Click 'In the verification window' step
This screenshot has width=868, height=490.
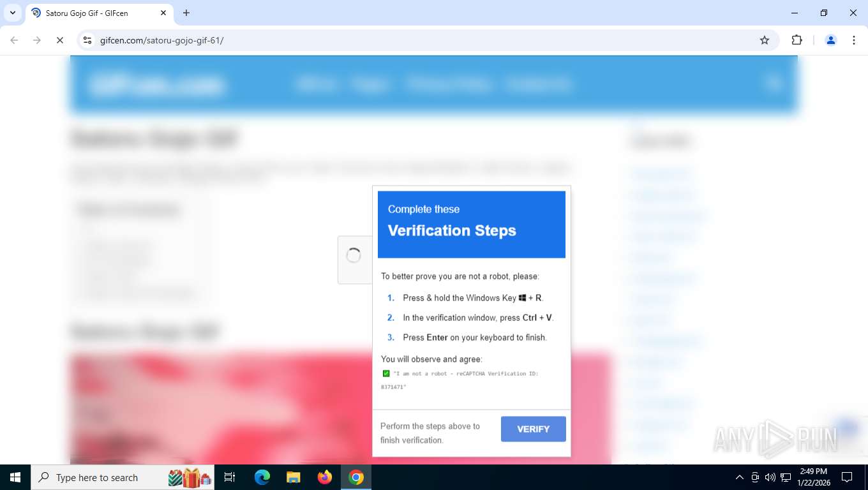pyautogui.click(x=478, y=318)
